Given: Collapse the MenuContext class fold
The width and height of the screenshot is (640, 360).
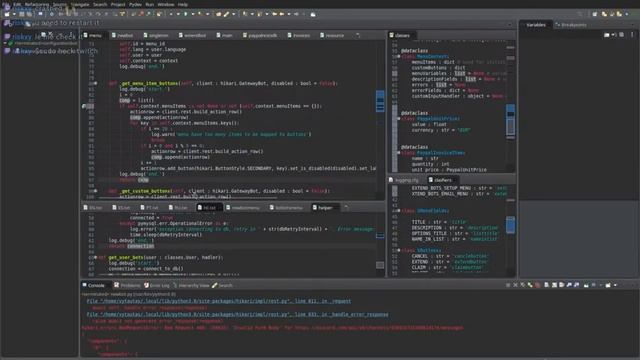Looking at the screenshot, I should 399,57.
